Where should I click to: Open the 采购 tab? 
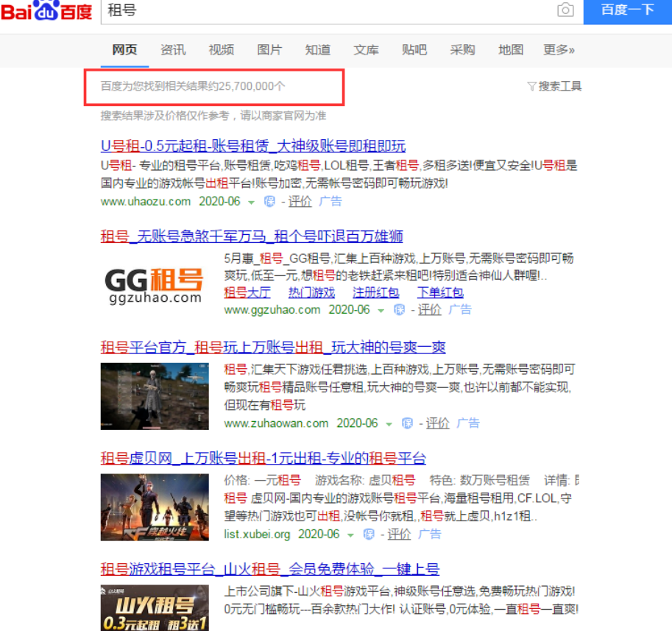point(462,50)
